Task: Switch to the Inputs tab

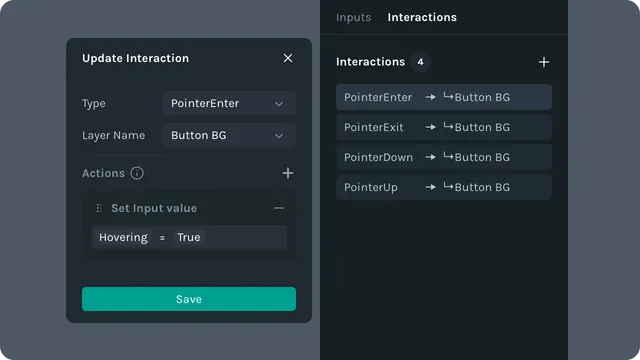Action: [353, 17]
